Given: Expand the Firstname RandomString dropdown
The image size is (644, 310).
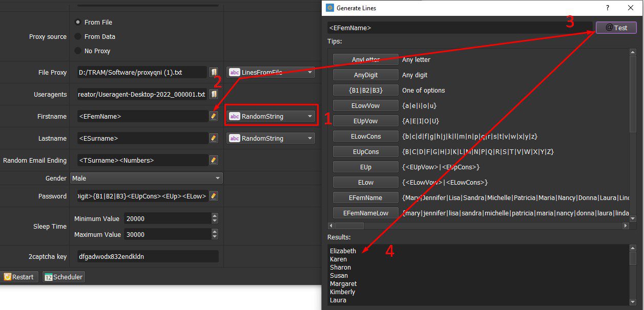Looking at the screenshot, I should 271,116.
